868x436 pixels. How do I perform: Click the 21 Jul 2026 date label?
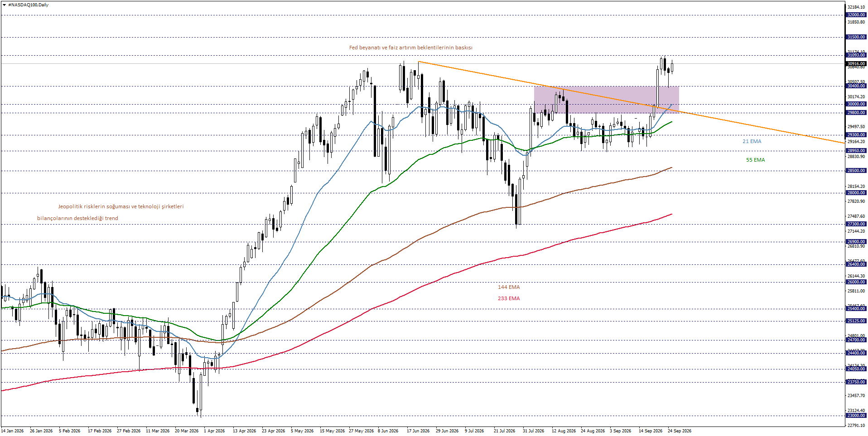tap(504, 431)
